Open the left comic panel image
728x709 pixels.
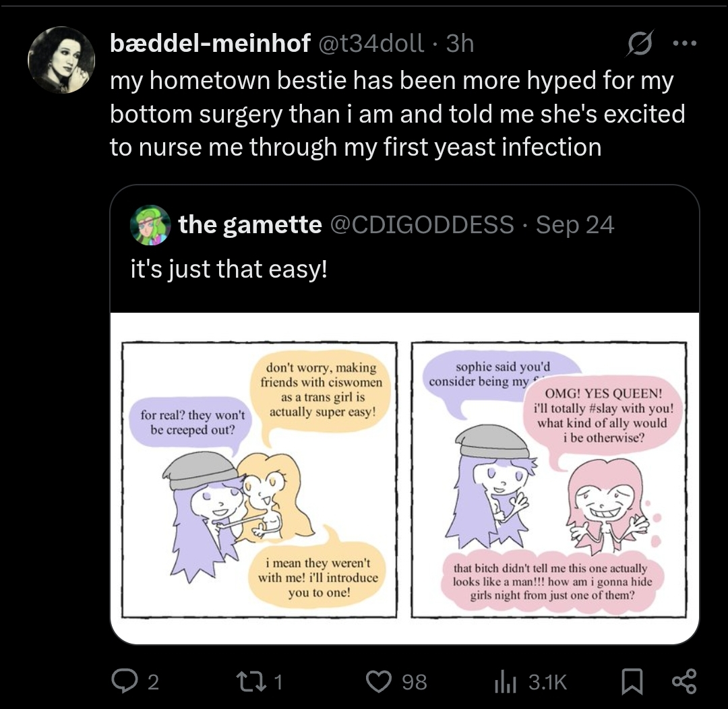tap(260, 479)
